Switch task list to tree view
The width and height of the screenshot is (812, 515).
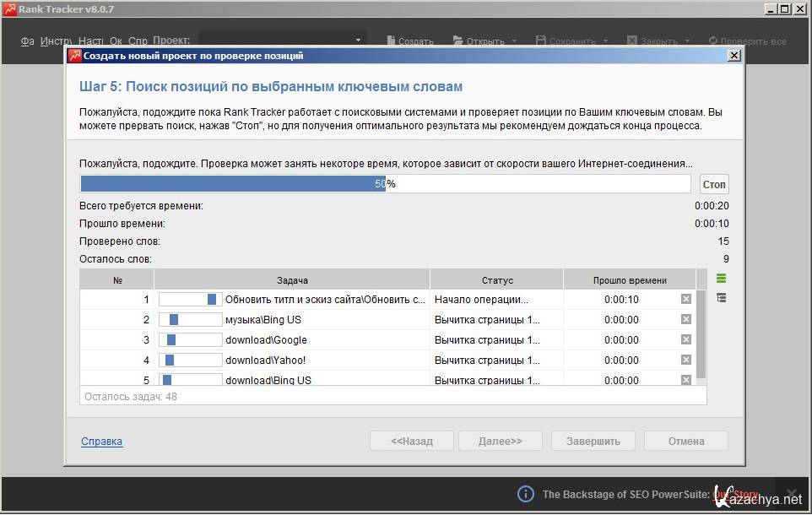pyautogui.click(x=721, y=298)
